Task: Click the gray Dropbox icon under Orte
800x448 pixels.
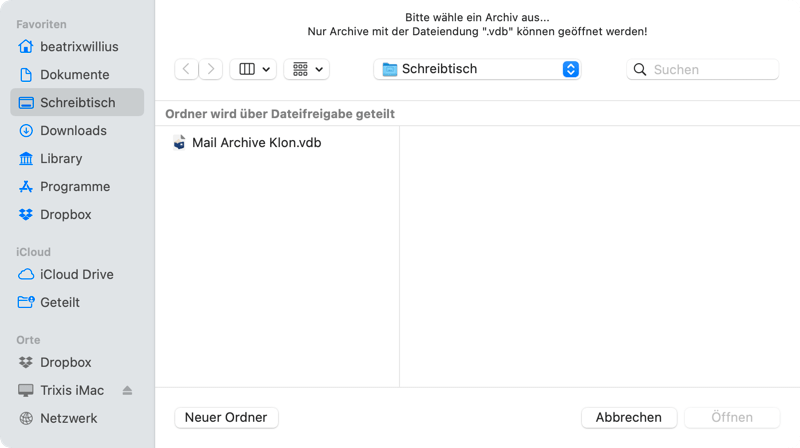Action: pos(26,362)
